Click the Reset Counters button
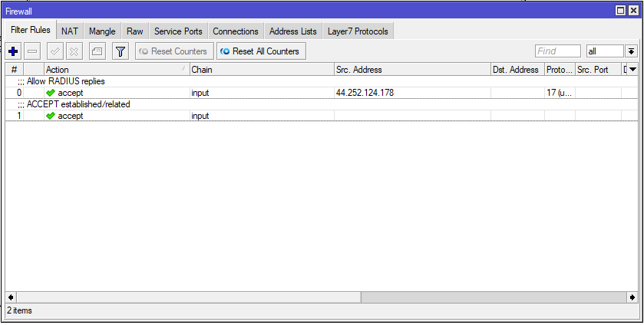644x325 pixels. tap(173, 51)
